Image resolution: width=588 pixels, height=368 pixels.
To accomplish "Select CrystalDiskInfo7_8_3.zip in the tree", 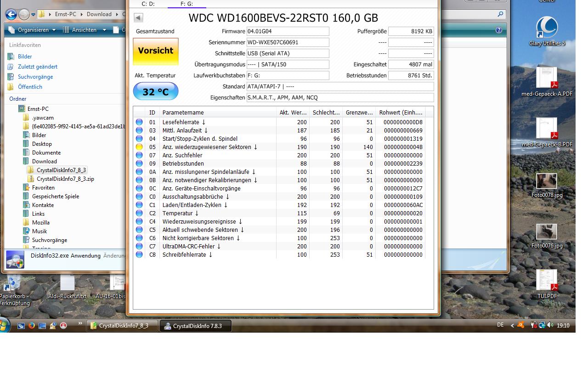I will tap(65, 179).
